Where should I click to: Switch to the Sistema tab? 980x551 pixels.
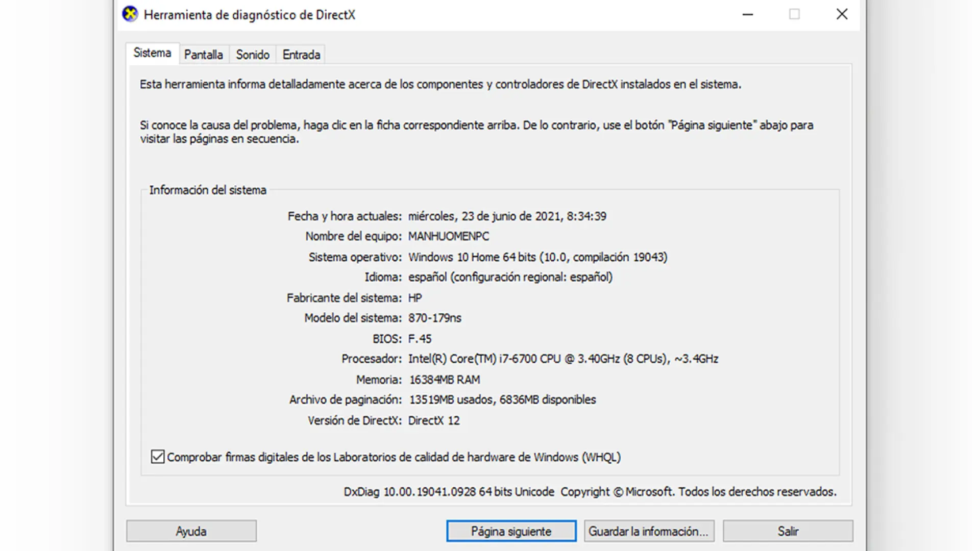pos(152,53)
